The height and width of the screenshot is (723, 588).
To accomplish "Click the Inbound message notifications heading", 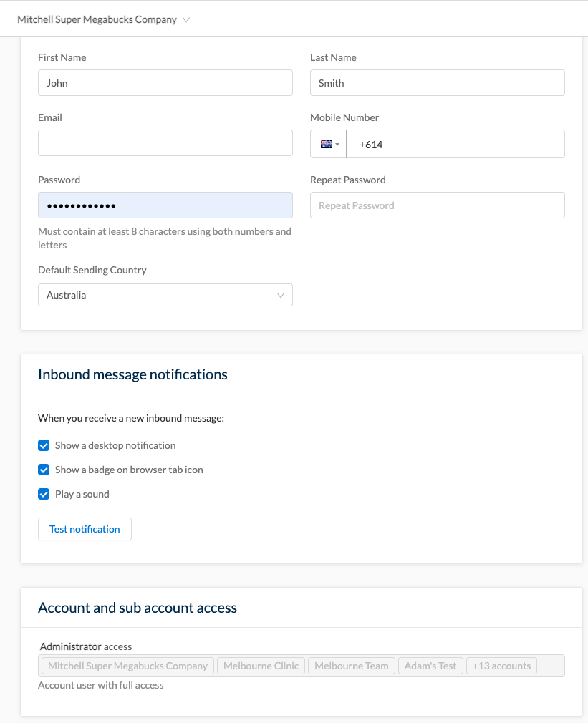I will [x=132, y=374].
